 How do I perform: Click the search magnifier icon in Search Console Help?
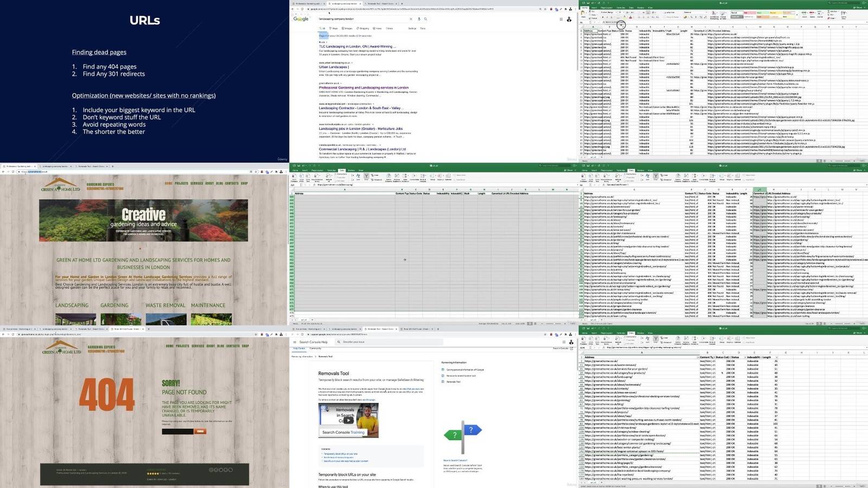[x=339, y=342]
